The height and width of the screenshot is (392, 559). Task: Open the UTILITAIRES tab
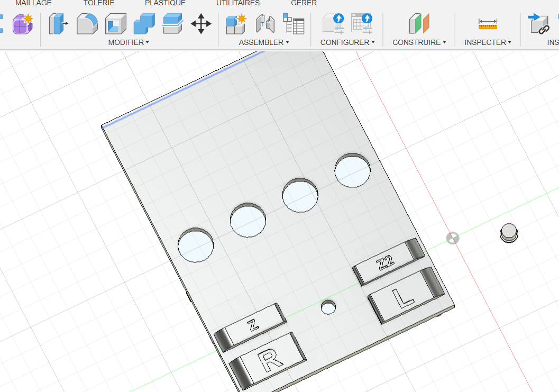tap(238, 3)
